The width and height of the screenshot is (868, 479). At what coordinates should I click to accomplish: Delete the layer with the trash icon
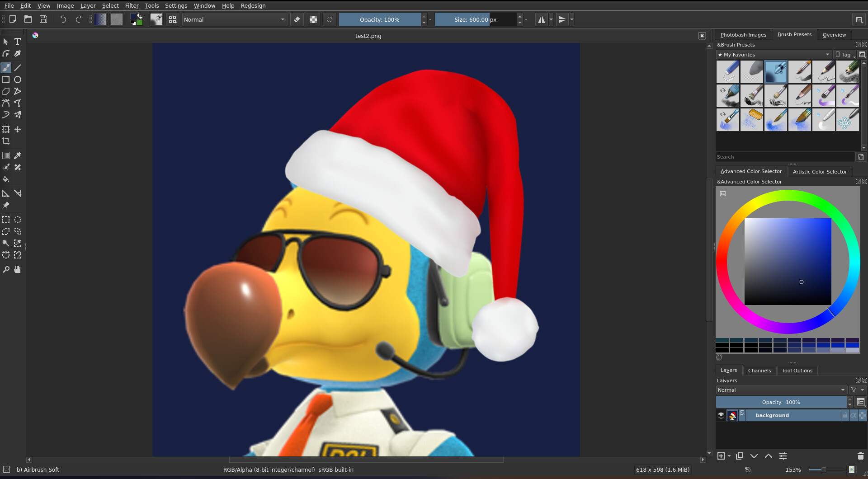click(x=861, y=456)
